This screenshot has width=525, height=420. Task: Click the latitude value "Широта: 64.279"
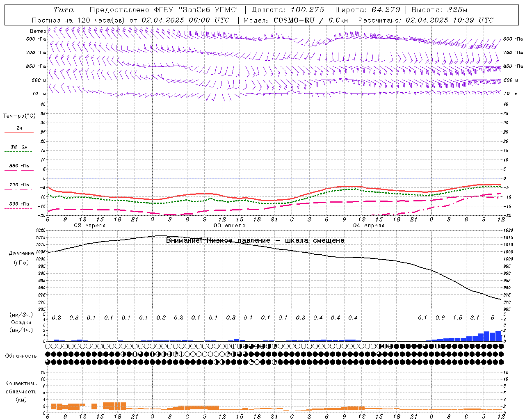367,10
